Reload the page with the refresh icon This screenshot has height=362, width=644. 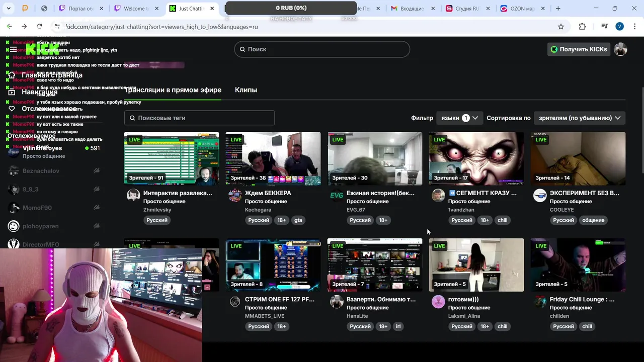[39, 27]
